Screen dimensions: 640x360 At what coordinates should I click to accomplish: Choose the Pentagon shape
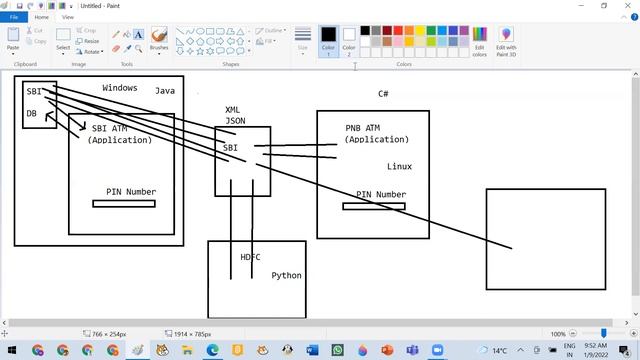click(x=200, y=41)
